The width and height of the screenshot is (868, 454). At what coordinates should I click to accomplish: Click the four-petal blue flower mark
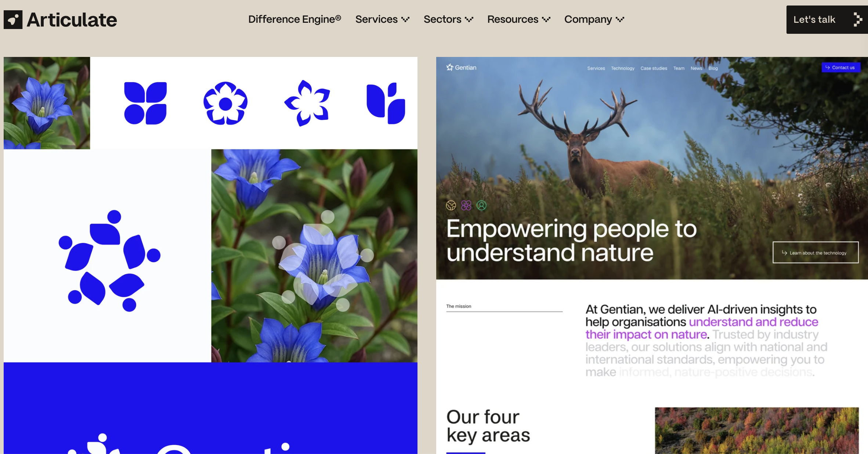click(146, 103)
